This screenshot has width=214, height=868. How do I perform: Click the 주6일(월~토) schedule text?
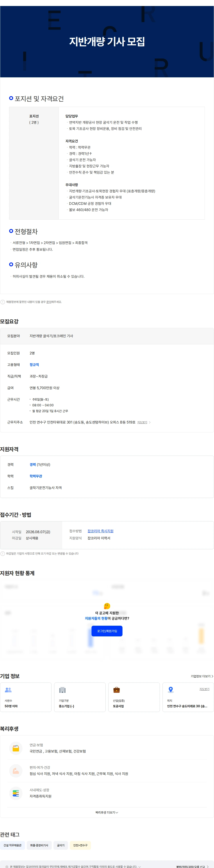tap(40, 400)
